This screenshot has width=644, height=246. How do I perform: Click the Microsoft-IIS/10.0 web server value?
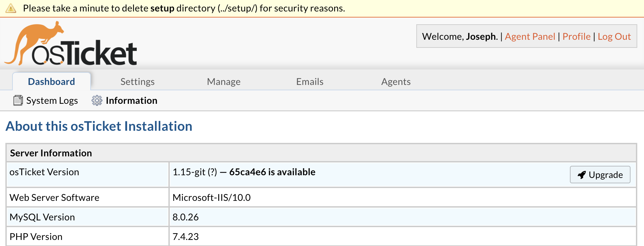(x=212, y=197)
